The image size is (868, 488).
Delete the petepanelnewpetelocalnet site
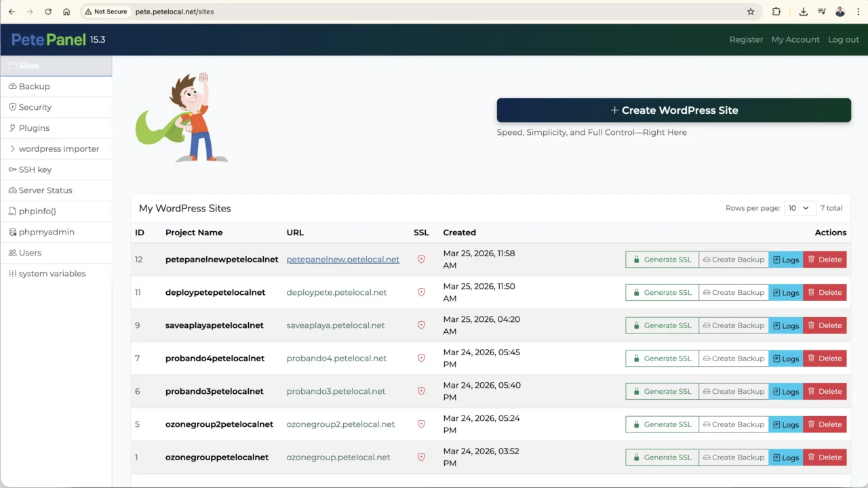[x=825, y=260]
